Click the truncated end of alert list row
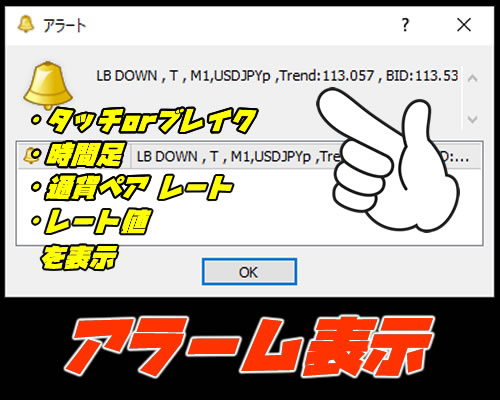Image resolution: width=500 pixels, height=400 pixels. (460, 156)
